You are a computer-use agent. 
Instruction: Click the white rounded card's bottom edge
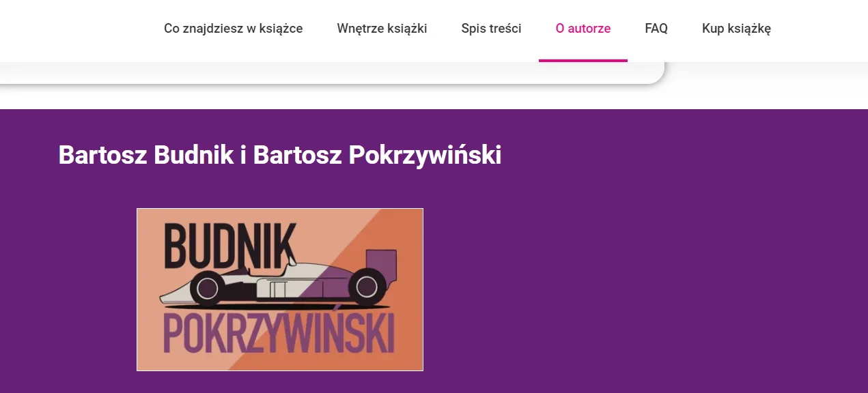pyautogui.click(x=328, y=82)
